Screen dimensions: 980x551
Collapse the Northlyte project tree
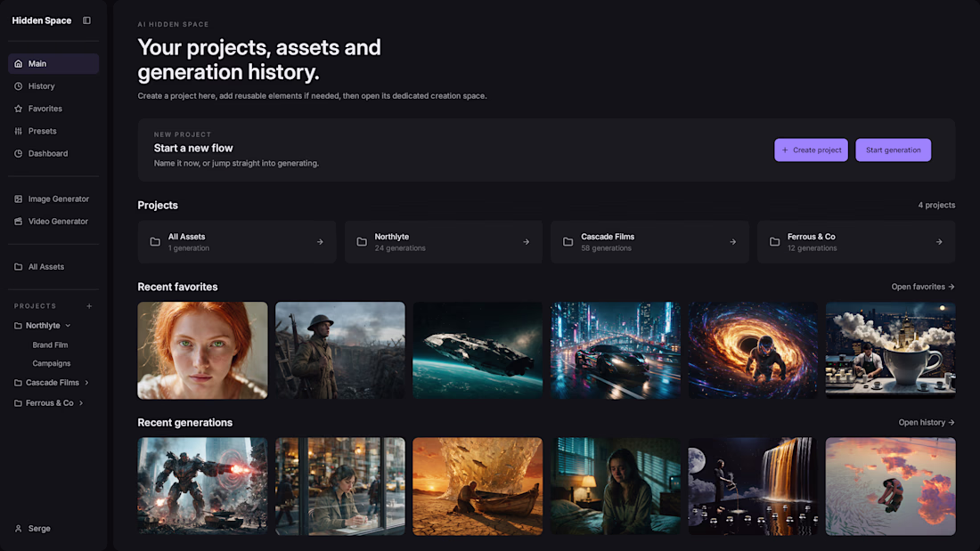[x=68, y=326]
